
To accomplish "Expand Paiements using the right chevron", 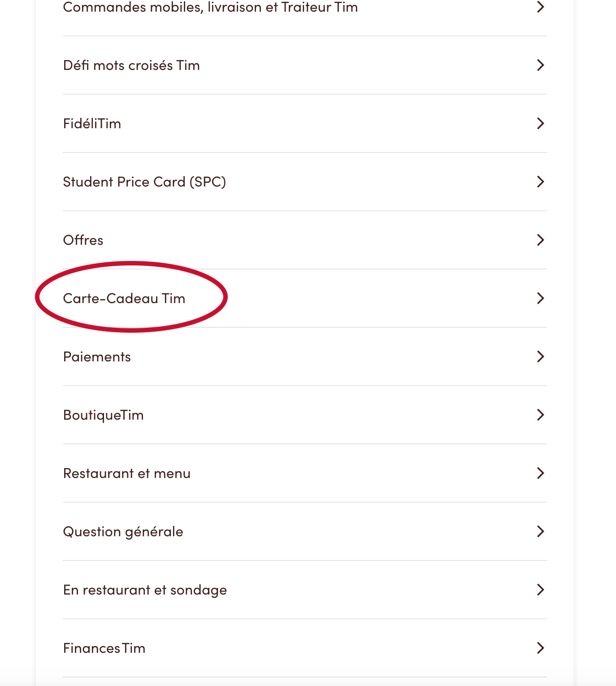I will (540, 357).
